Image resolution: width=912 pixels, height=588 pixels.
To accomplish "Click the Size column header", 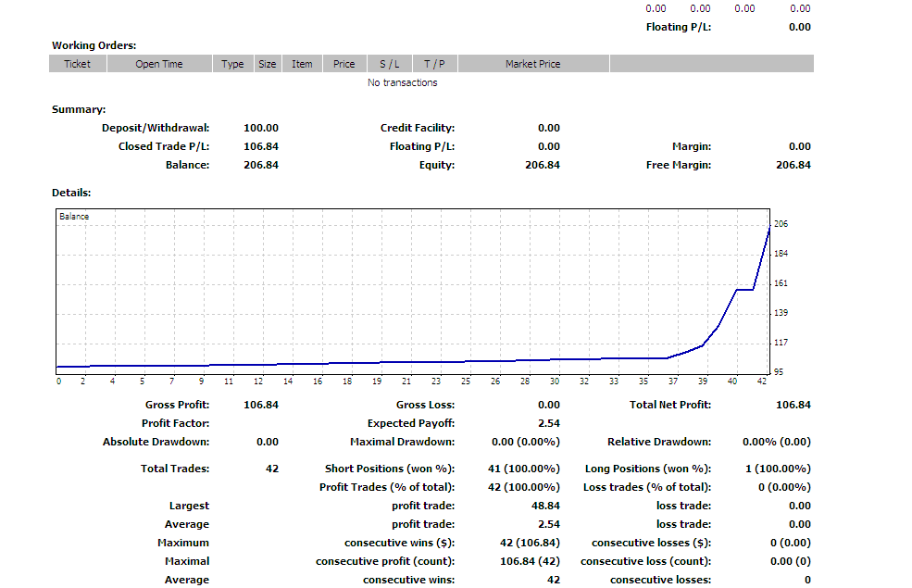I will point(268,64).
